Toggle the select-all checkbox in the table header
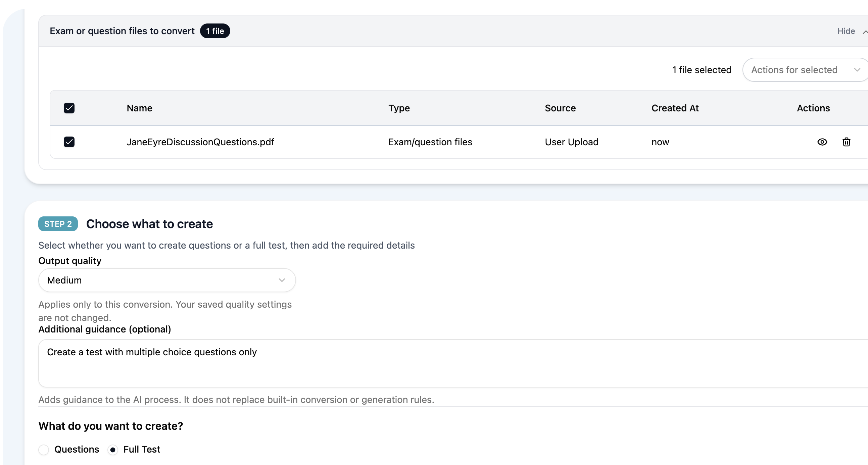Screen dimensions: 868x465 click(x=69, y=108)
